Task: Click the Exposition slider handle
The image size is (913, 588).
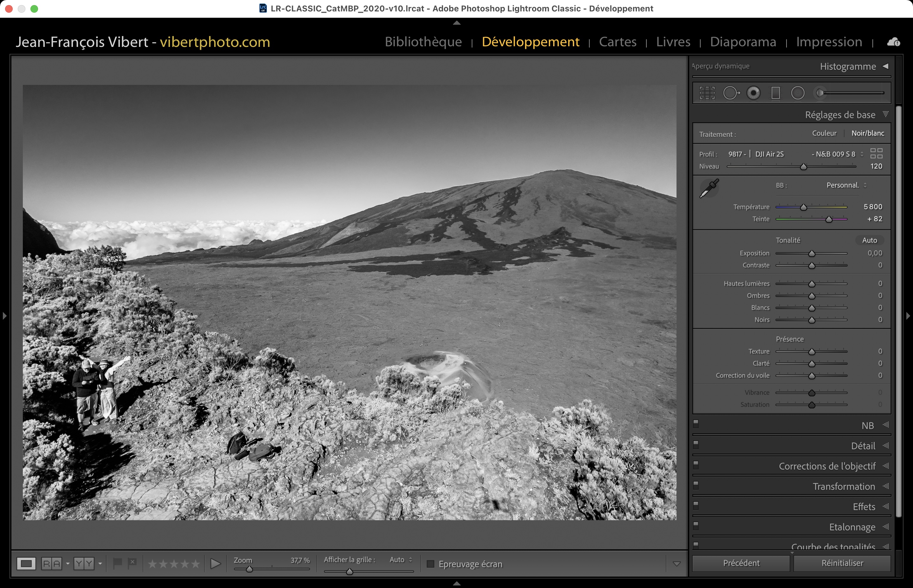Action: pyautogui.click(x=812, y=253)
